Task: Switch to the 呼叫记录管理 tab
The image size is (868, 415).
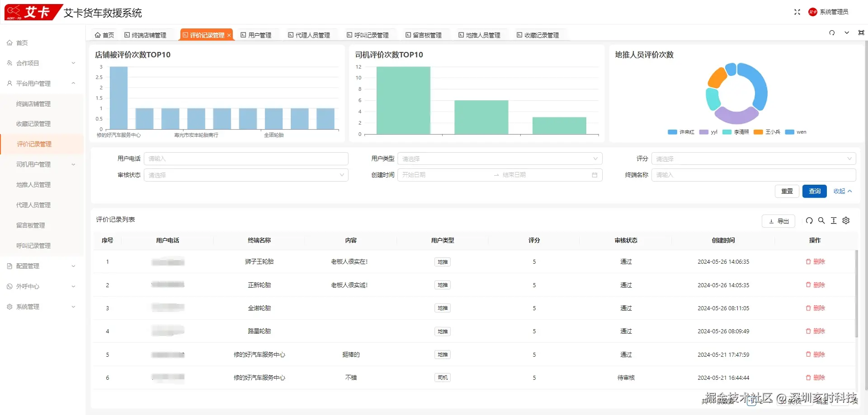Action: (368, 35)
